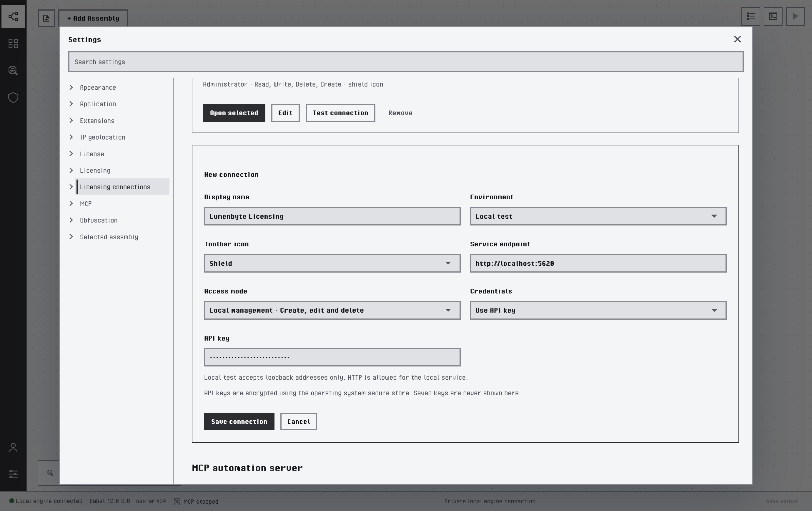The width and height of the screenshot is (812, 511).
Task: Open the shield protection icon in sidebar
Action: coord(13,98)
